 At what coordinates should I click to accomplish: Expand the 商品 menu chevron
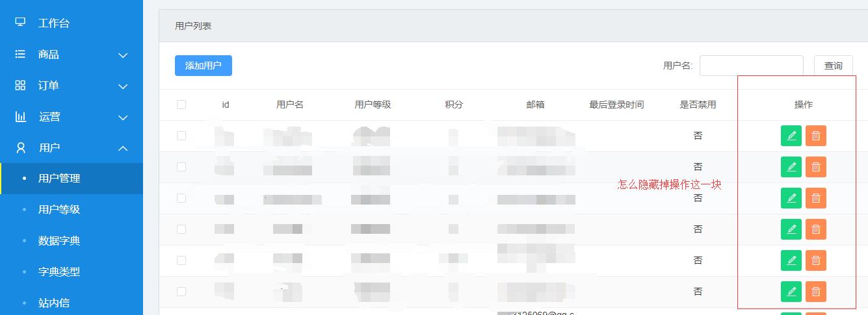[123, 55]
